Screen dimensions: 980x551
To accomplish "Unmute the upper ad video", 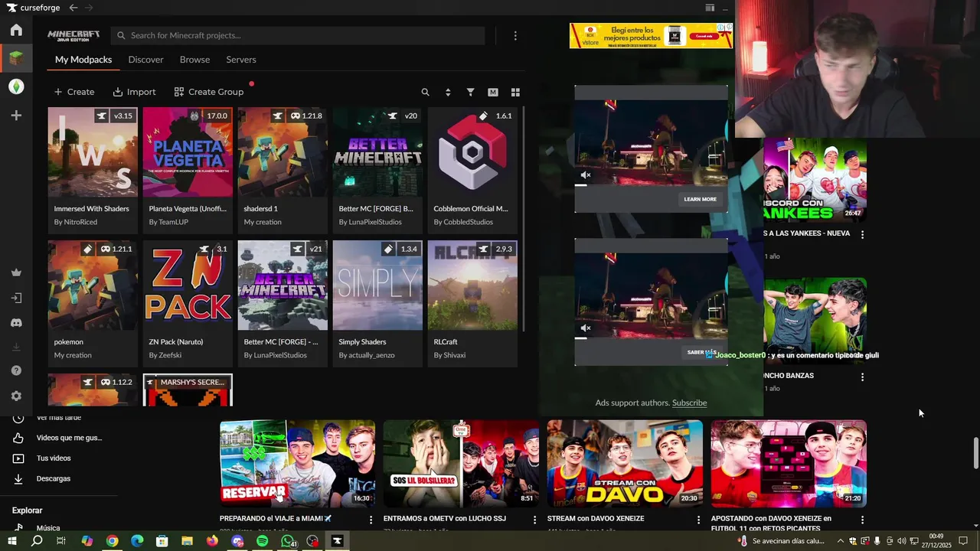I will 586,175.
